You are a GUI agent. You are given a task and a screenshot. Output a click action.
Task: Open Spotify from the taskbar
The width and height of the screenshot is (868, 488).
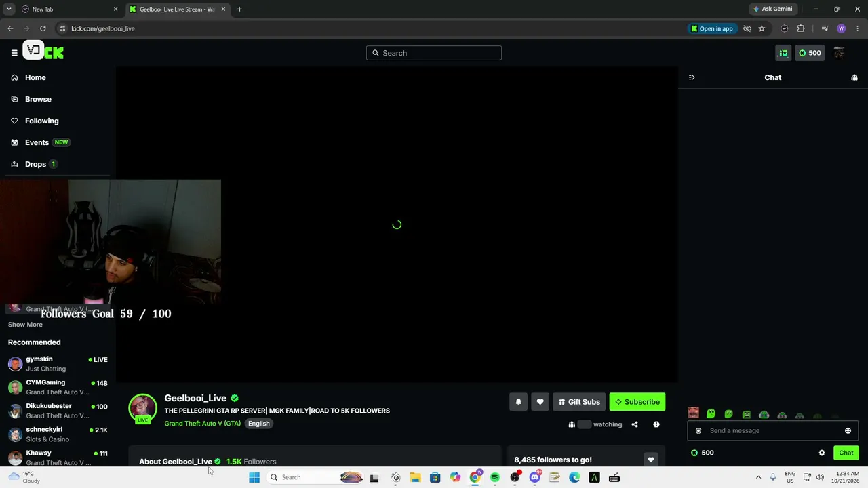click(495, 477)
